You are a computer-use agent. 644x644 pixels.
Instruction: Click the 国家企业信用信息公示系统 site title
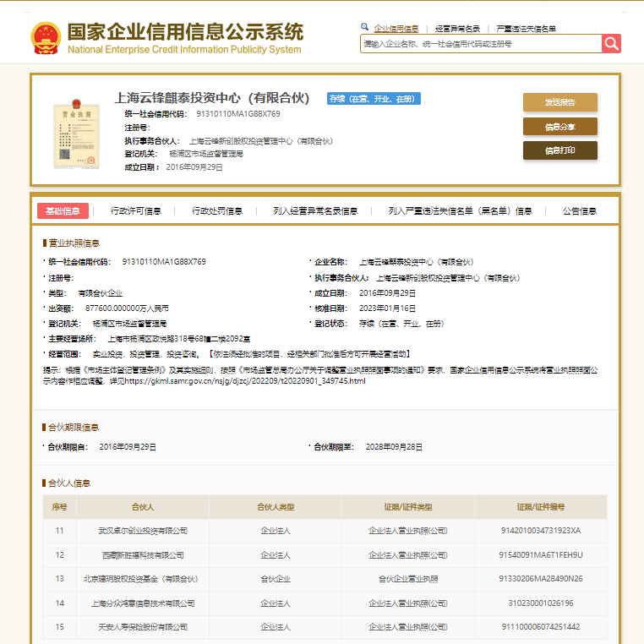coord(185,32)
